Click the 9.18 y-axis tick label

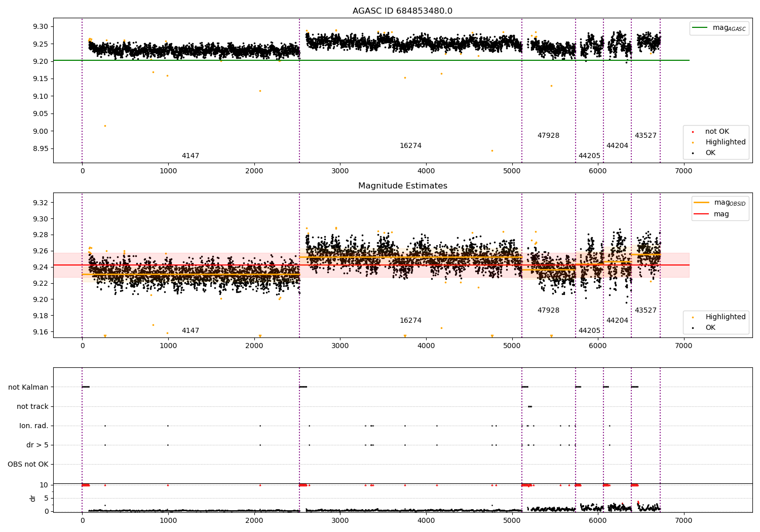tap(41, 316)
